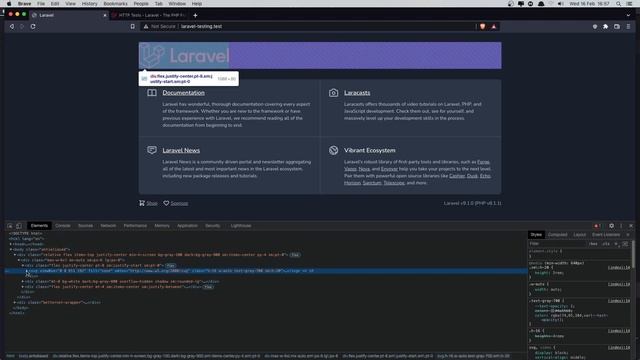Viewport: 640px width, 360px height.
Task: Toggle the :hov element state button
Action: [593, 244]
